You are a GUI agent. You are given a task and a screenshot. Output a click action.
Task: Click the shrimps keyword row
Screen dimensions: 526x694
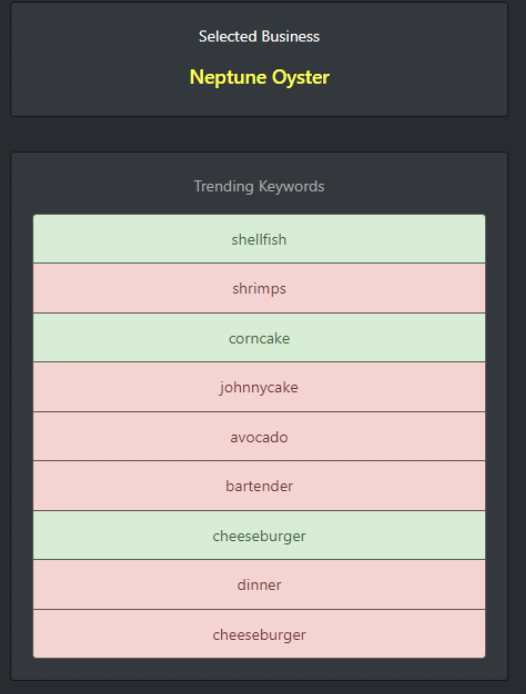pyautogui.click(x=259, y=288)
